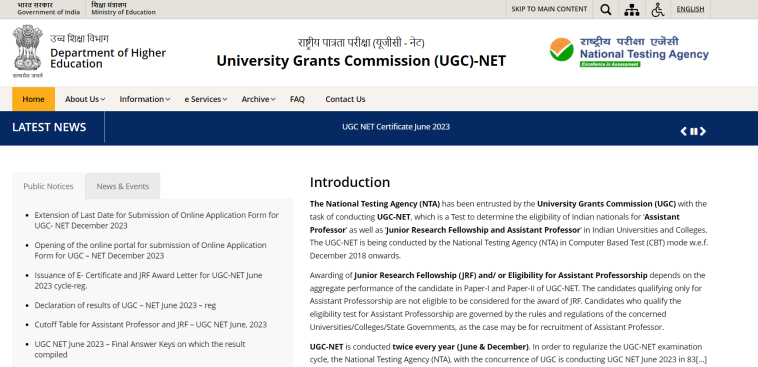This screenshot has height=367, width=758.
Task: Click Skip to Main Content link
Action: 549,9
